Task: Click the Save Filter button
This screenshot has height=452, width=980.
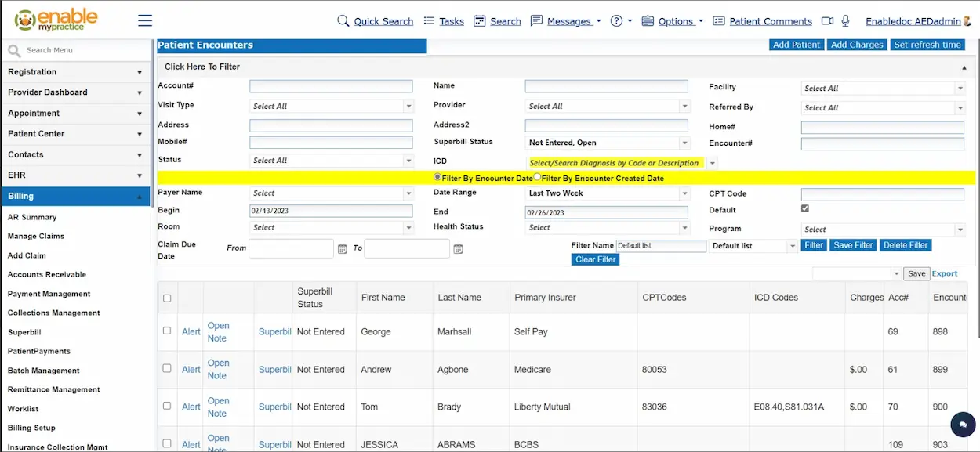Action: pyautogui.click(x=852, y=244)
